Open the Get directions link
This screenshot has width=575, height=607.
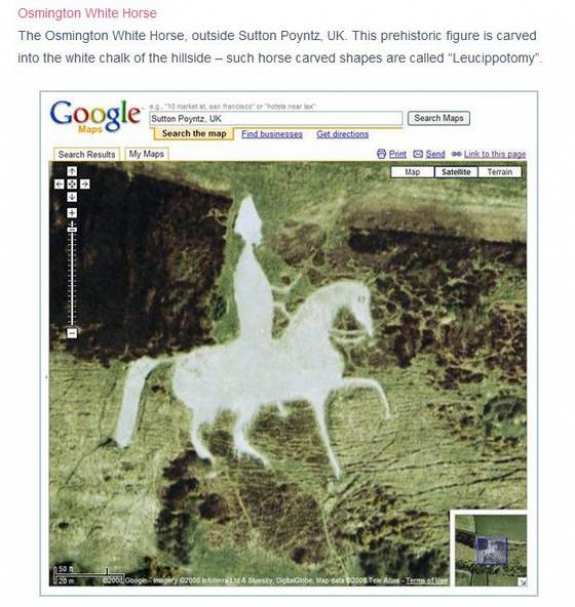[x=342, y=134]
